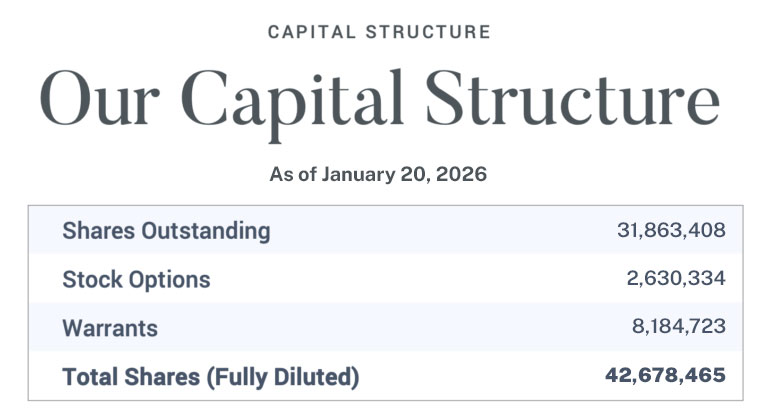Click the year 2026 in the date line

point(463,175)
